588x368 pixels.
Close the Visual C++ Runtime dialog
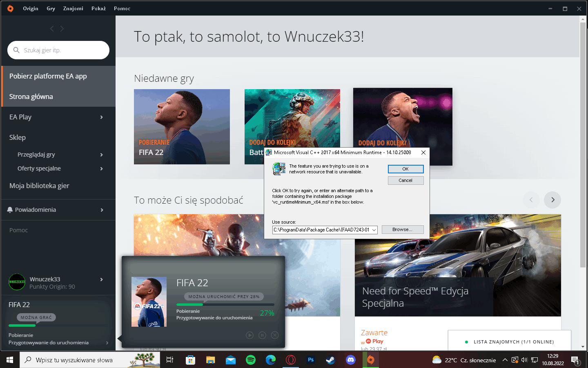(423, 153)
